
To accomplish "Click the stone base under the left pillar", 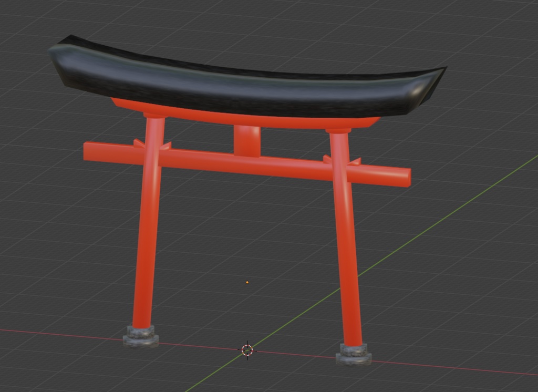I will (x=141, y=339).
